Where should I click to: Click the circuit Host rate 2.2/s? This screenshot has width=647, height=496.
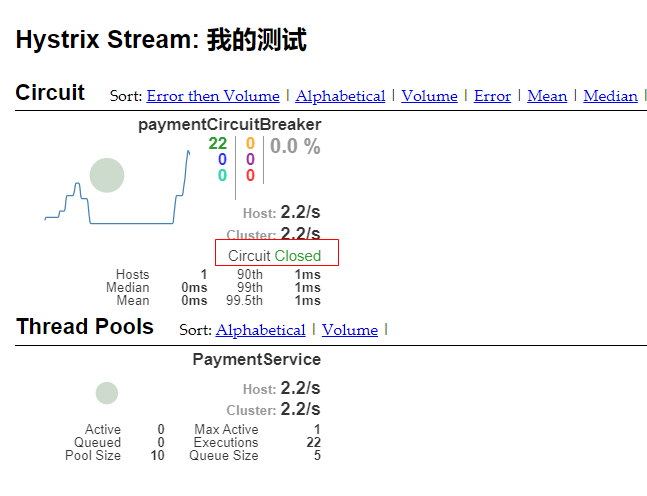tap(300, 212)
